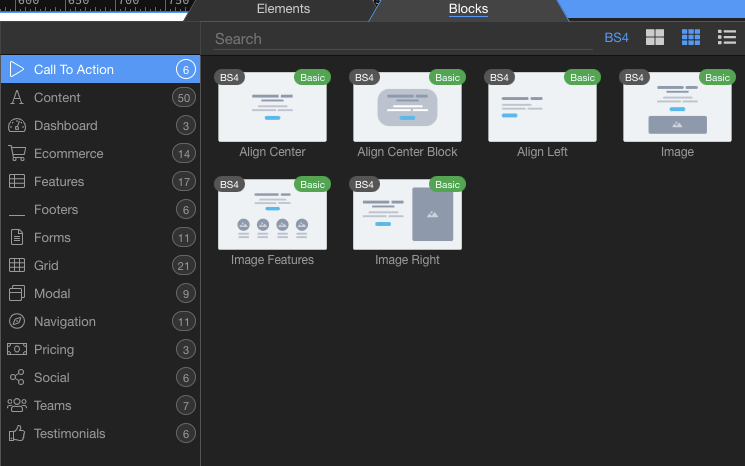The height and width of the screenshot is (466, 745).
Task: Click in the Search blocks field
Action: (x=400, y=39)
